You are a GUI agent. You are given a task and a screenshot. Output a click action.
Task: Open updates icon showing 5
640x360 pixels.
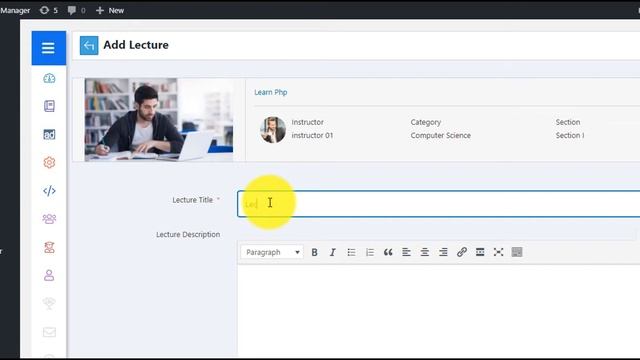49,10
